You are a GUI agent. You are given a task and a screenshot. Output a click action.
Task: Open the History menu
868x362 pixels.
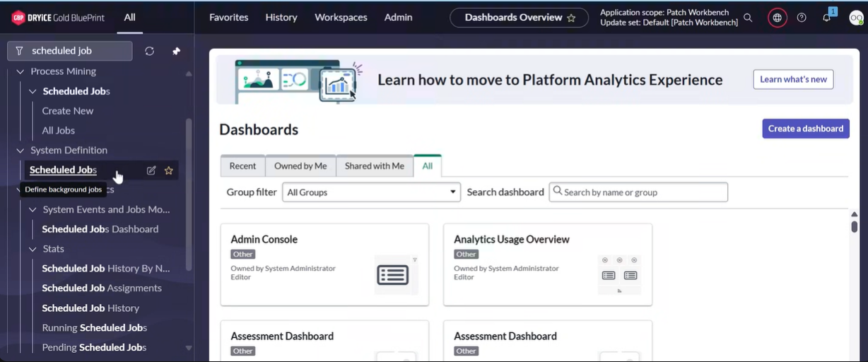coord(281,18)
